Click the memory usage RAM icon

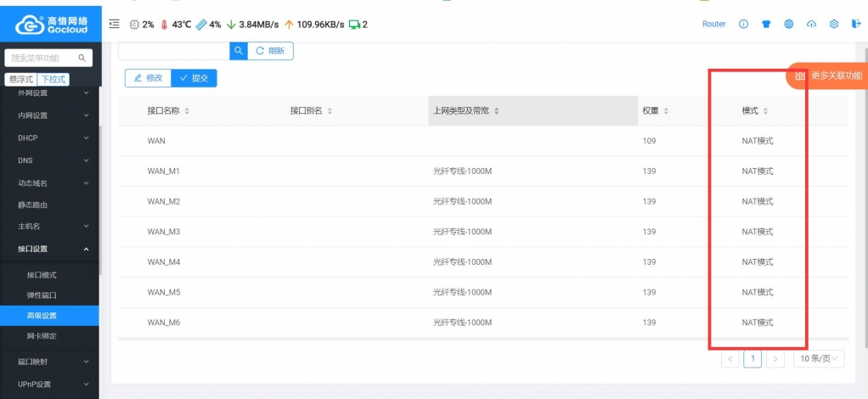(201, 25)
